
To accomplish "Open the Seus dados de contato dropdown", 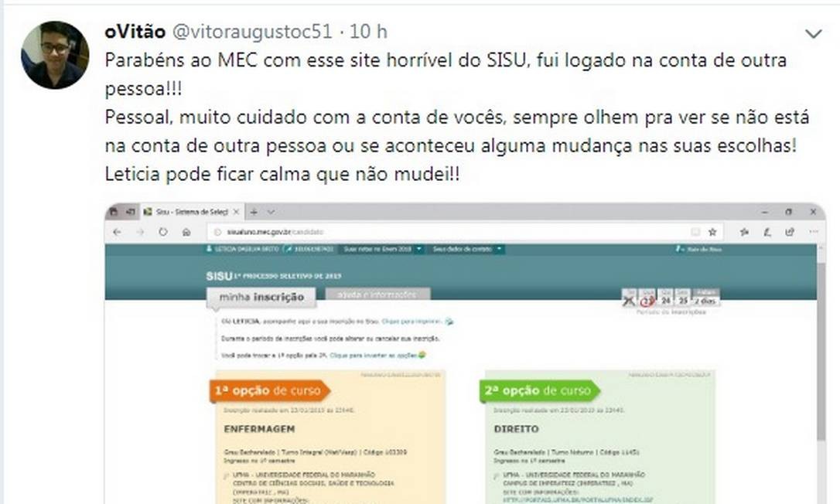I will (x=466, y=249).
